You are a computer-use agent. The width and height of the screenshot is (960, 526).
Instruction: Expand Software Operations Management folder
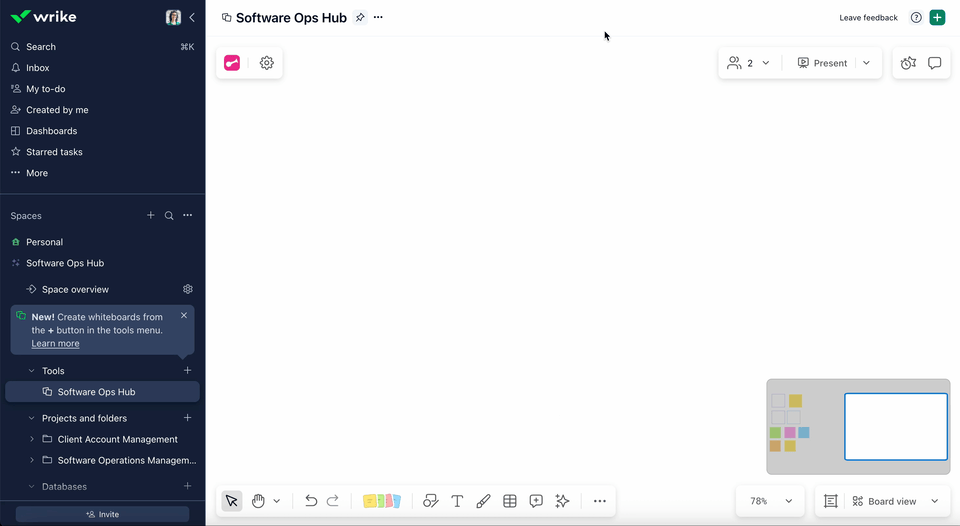pyautogui.click(x=32, y=460)
